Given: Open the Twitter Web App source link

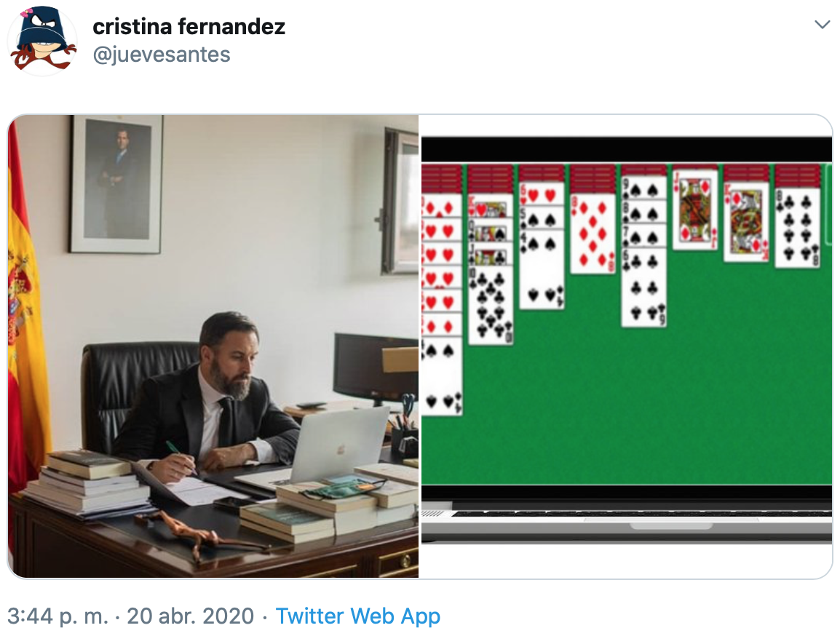Looking at the screenshot, I should point(358,616).
